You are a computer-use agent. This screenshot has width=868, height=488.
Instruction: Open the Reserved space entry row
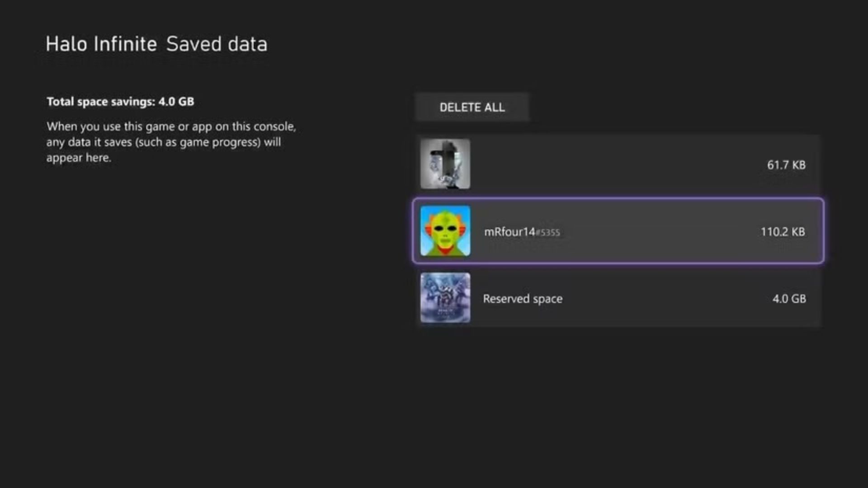tap(656, 298)
